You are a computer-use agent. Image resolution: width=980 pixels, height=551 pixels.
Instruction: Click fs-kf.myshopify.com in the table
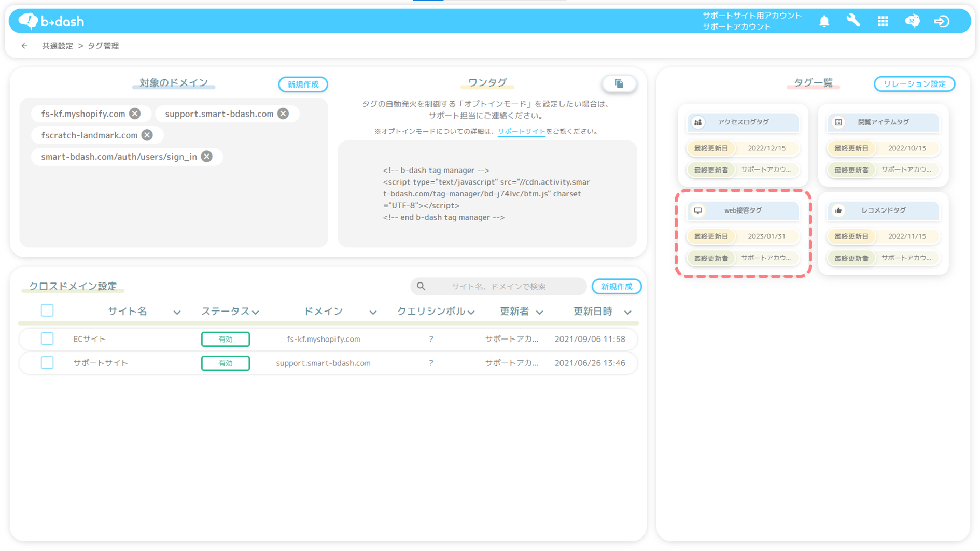click(x=324, y=339)
